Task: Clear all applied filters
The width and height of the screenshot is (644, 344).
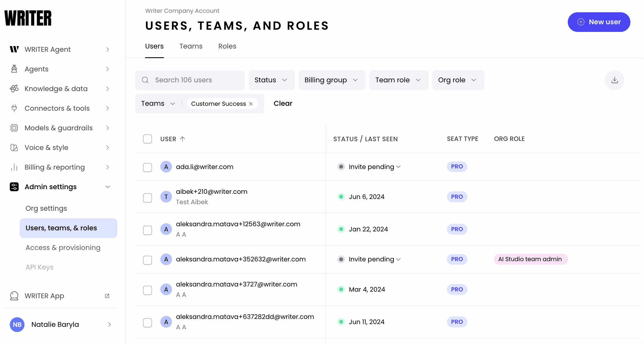Action: [283, 104]
